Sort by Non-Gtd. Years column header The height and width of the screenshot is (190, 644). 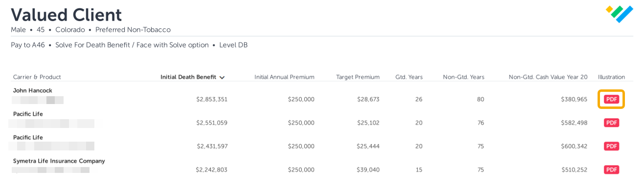point(464,77)
